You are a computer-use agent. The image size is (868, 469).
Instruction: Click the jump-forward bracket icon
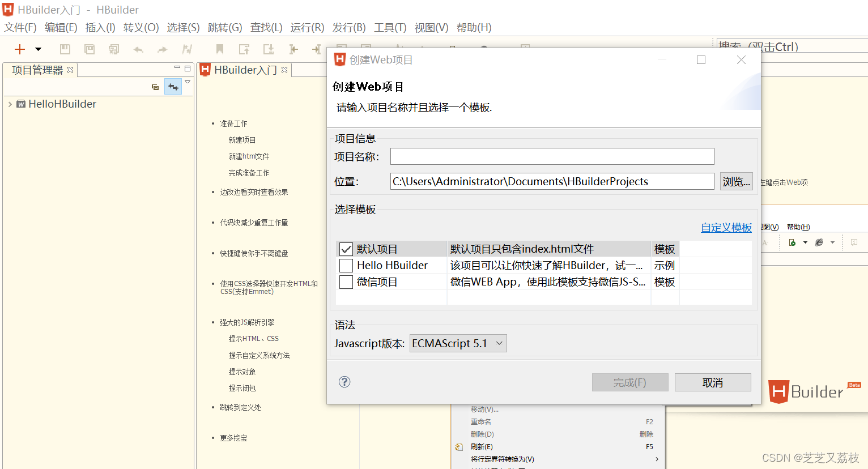(x=316, y=49)
